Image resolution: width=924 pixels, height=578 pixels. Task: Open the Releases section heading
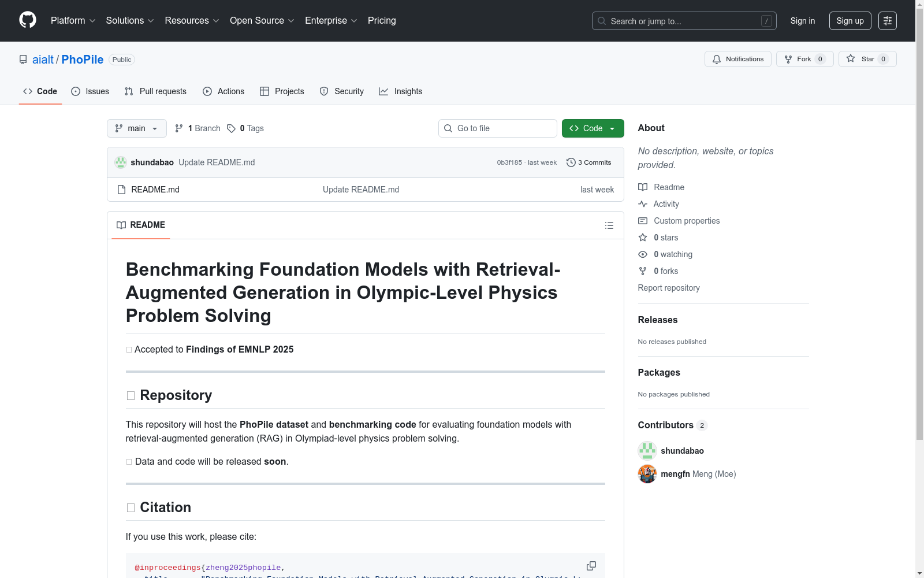point(658,320)
